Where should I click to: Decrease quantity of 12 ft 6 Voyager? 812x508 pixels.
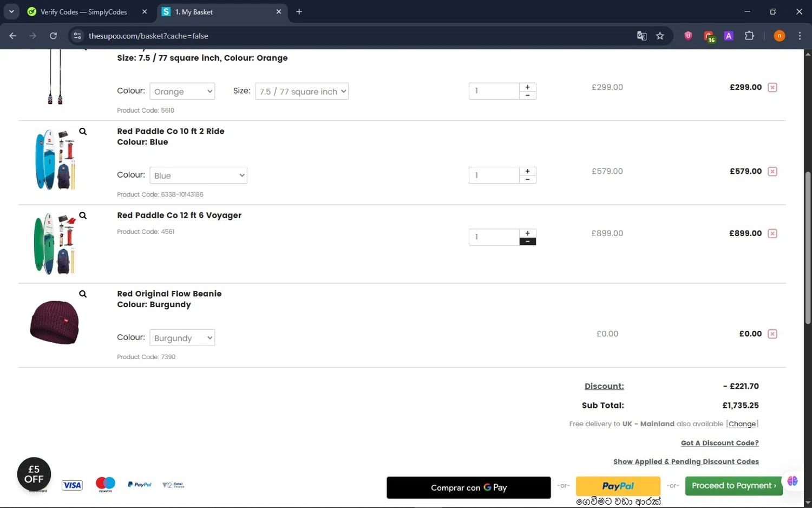pyautogui.click(x=527, y=242)
